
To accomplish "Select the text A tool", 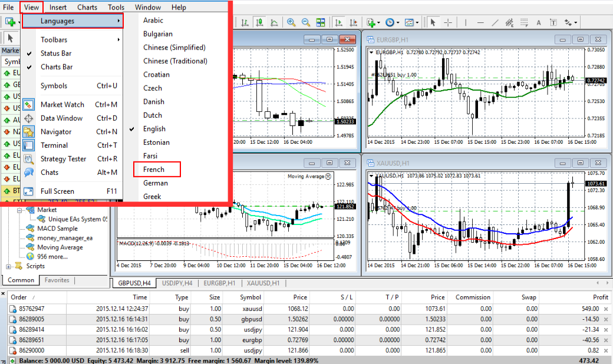I will point(539,22).
